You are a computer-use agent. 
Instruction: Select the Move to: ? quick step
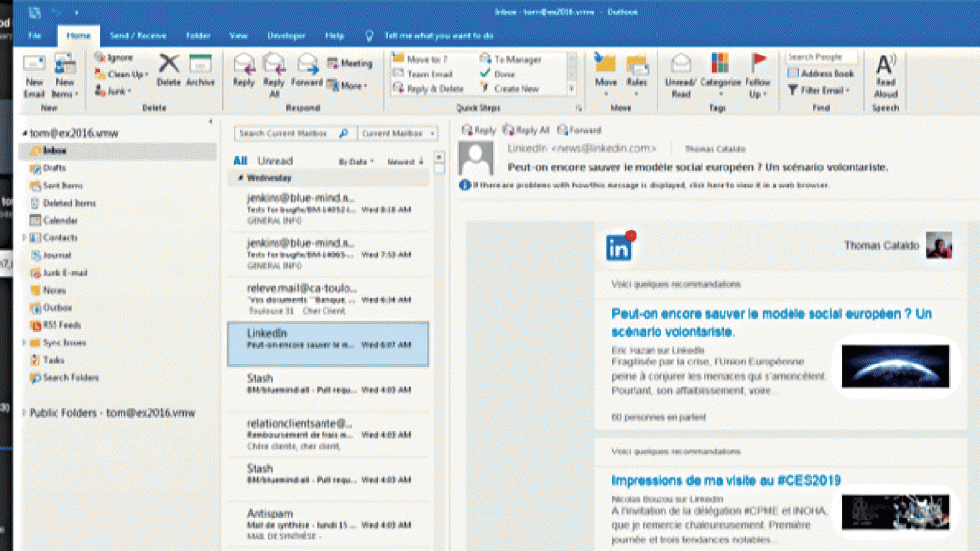[x=421, y=59]
